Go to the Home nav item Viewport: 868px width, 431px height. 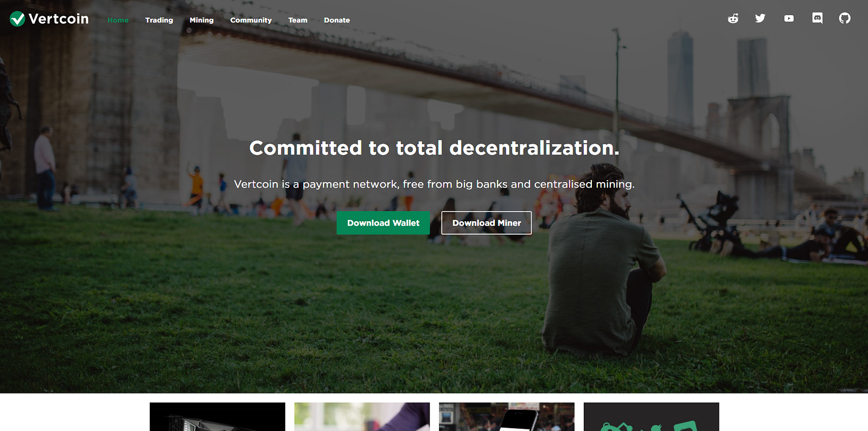click(x=118, y=20)
